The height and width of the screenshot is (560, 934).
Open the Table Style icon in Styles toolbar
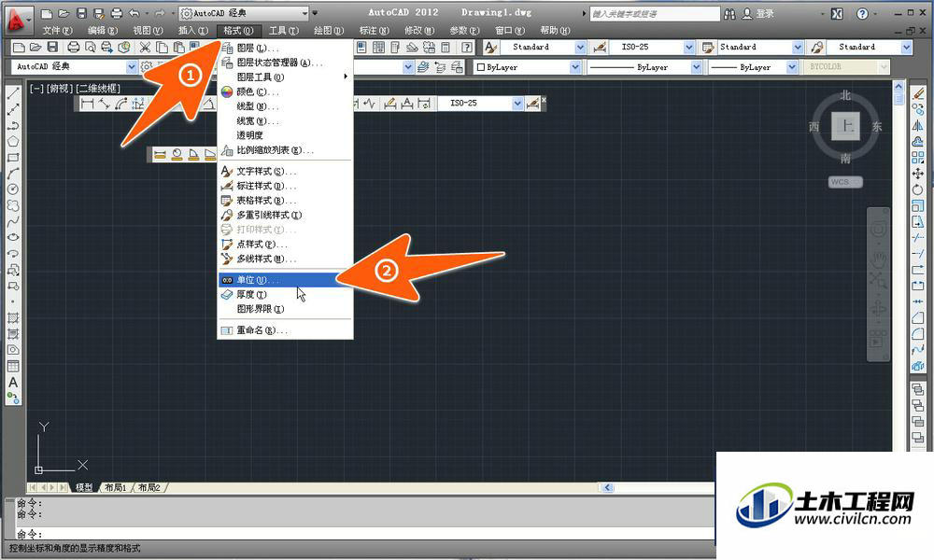pyautogui.click(x=708, y=47)
